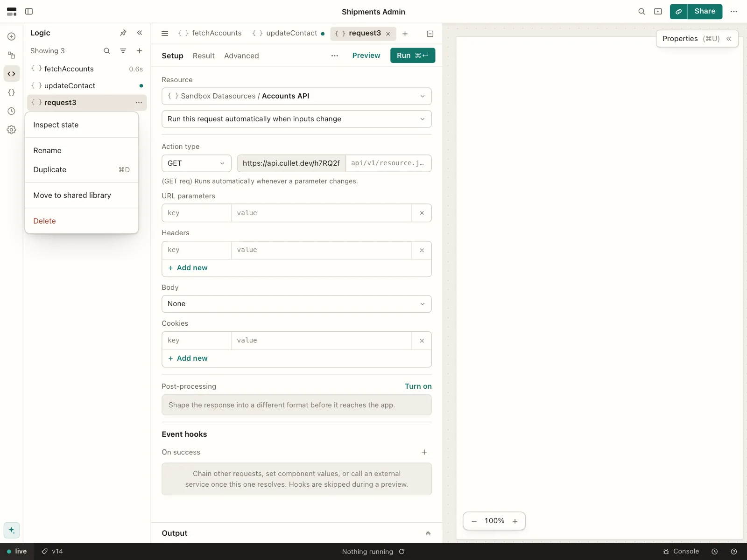Select updateContact in Logic list
Image resolution: width=747 pixels, height=560 pixels.
pos(87,86)
